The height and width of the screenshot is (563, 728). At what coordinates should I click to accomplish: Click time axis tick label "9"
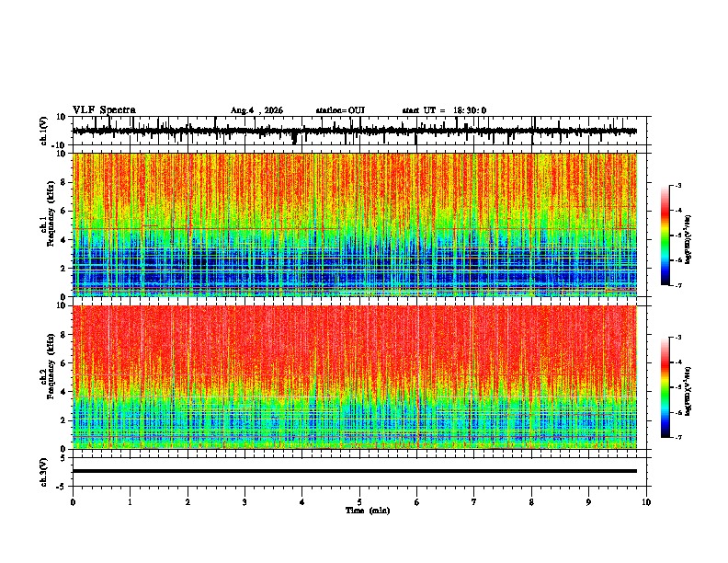click(x=588, y=502)
